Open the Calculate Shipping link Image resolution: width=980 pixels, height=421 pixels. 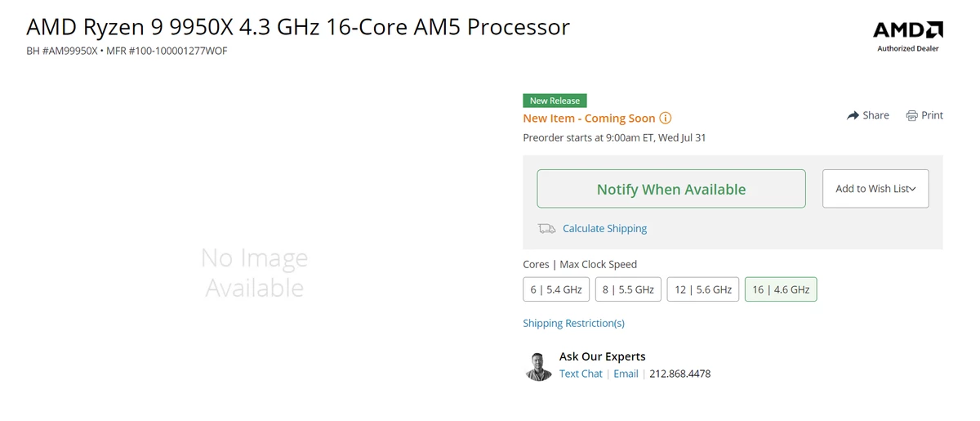[604, 229]
